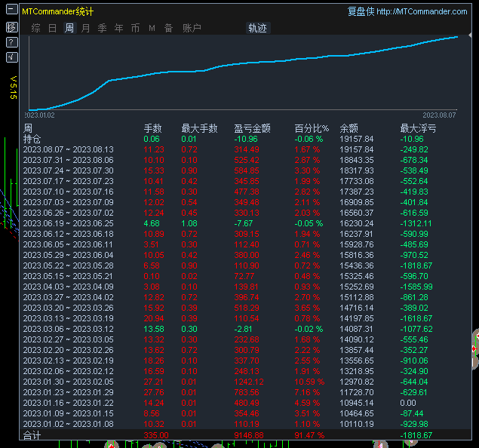Click the 盈亏金额 column header

point(252,128)
